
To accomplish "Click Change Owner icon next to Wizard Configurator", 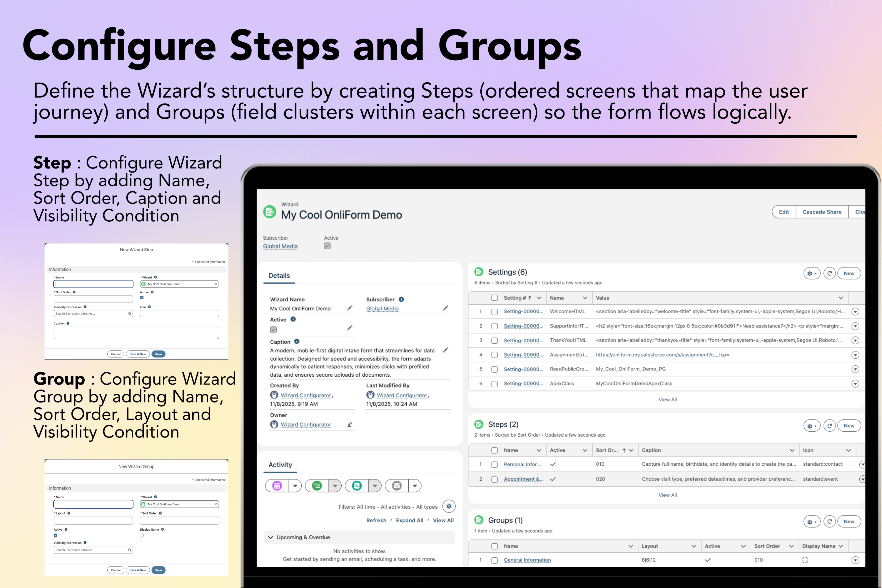I will click(x=350, y=425).
